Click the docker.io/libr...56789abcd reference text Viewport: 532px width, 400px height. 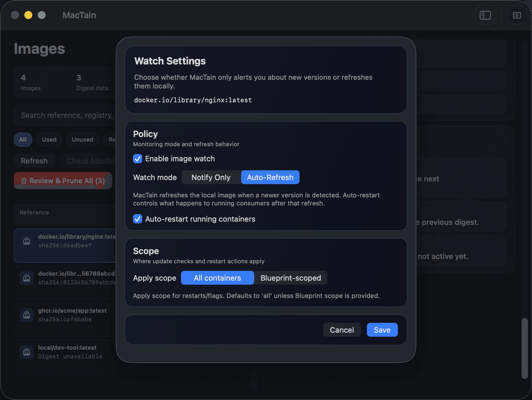tap(77, 274)
